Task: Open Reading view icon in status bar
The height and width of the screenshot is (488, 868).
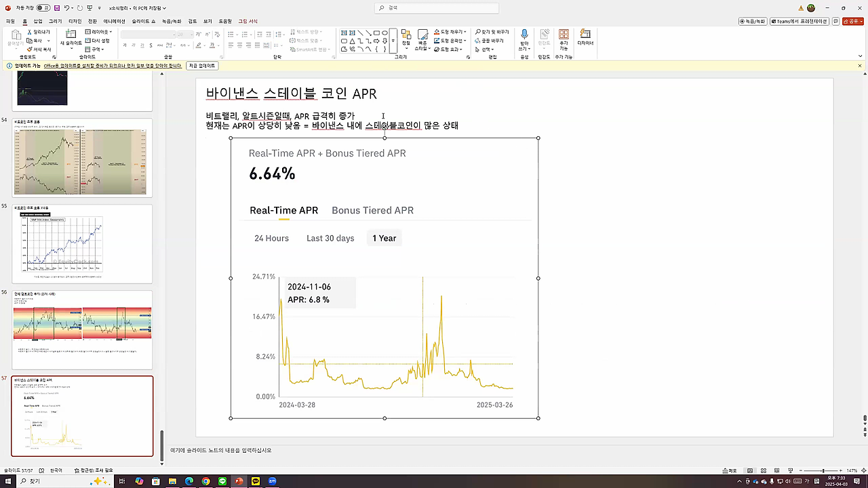Action: pos(778,470)
